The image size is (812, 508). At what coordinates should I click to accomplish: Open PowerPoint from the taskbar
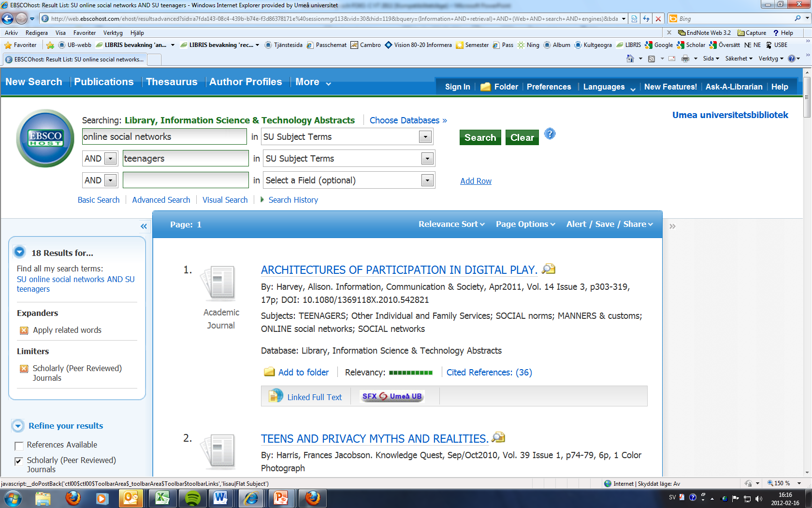281,498
